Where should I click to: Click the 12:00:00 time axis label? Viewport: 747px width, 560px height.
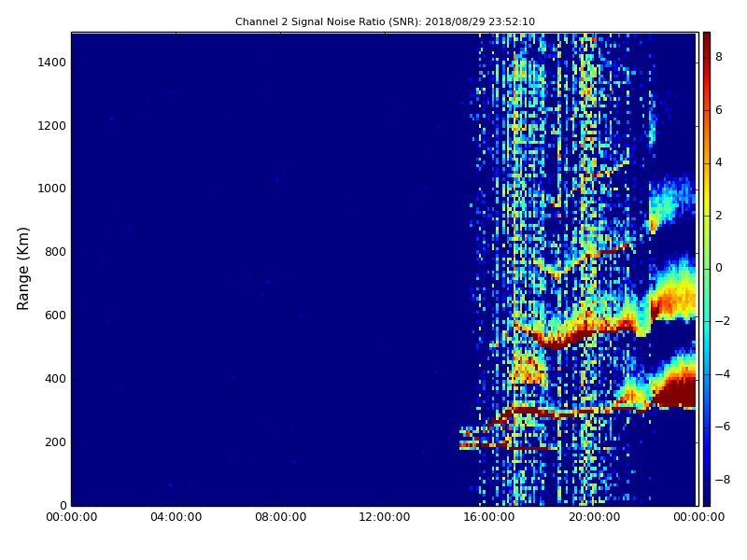point(385,517)
